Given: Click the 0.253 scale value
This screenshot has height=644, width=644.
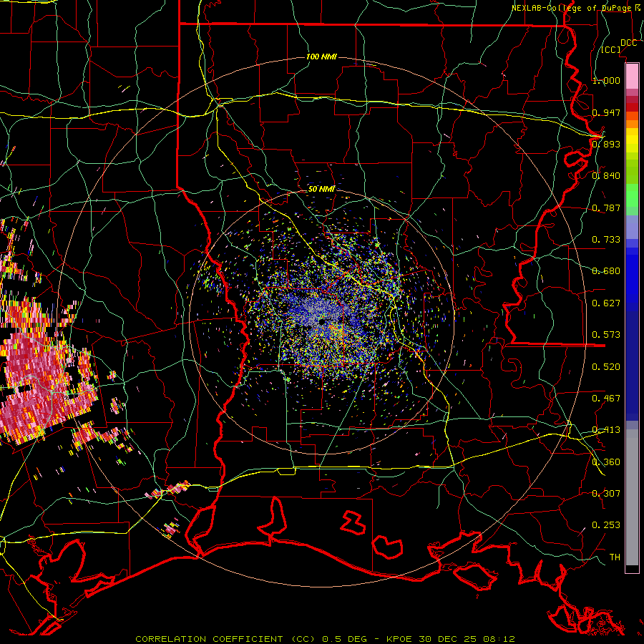Looking at the screenshot, I should coord(606,525).
